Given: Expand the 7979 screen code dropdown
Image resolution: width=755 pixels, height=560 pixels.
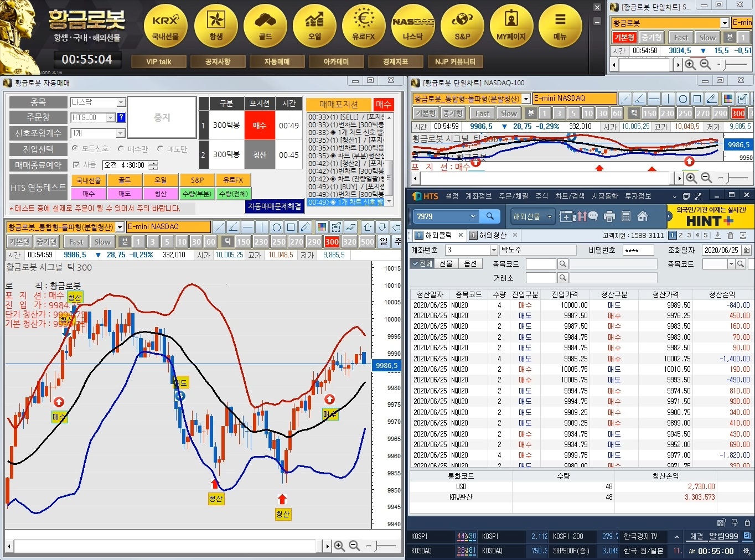Looking at the screenshot, I should [473, 216].
